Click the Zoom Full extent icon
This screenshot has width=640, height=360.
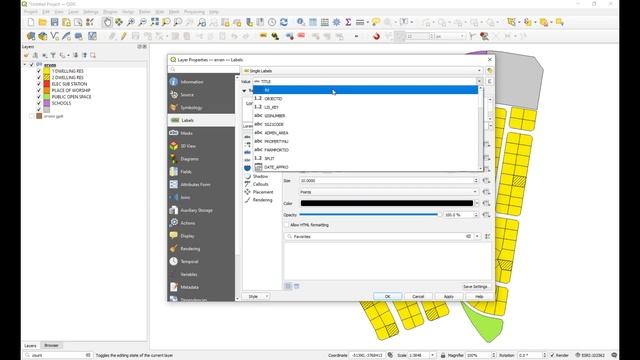pyautogui.click(x=154, y=22)
